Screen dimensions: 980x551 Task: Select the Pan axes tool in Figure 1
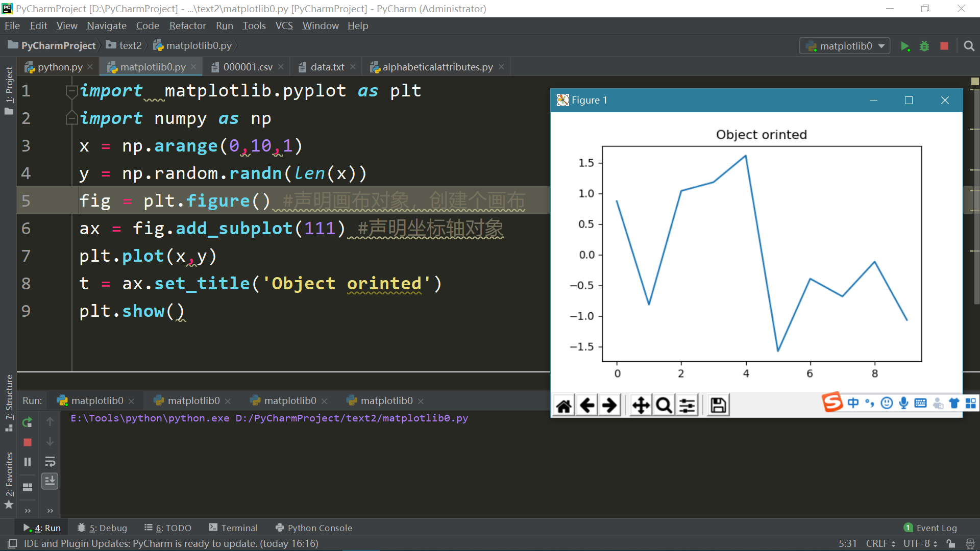click(641, 406)
